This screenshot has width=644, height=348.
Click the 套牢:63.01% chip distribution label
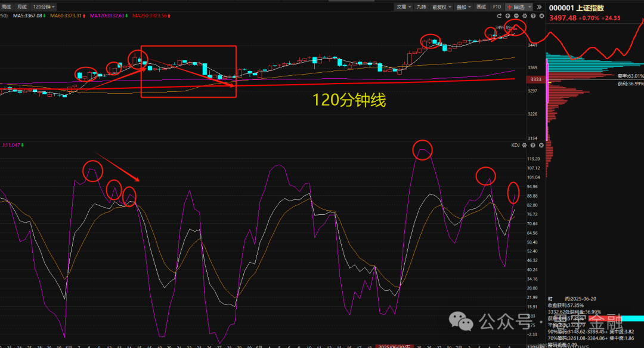[630, 76]
